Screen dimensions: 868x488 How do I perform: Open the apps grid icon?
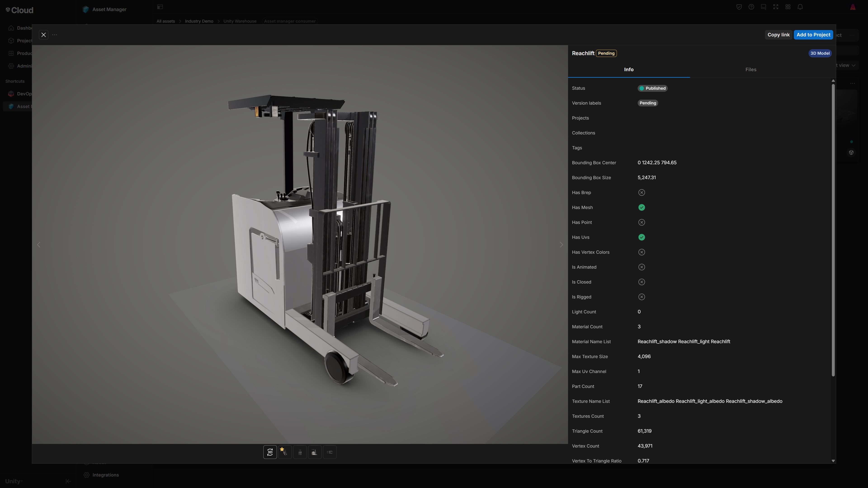[x=788, y=7]
